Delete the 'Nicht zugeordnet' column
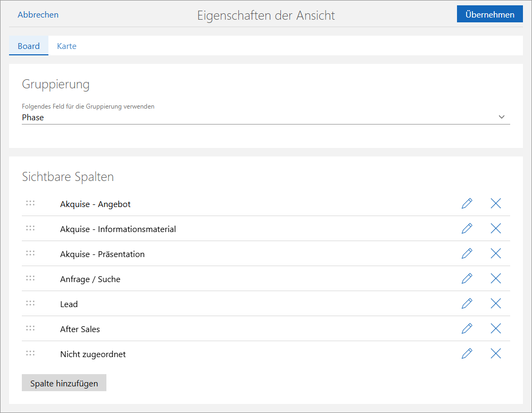532x413 pixels. (496, 353)
